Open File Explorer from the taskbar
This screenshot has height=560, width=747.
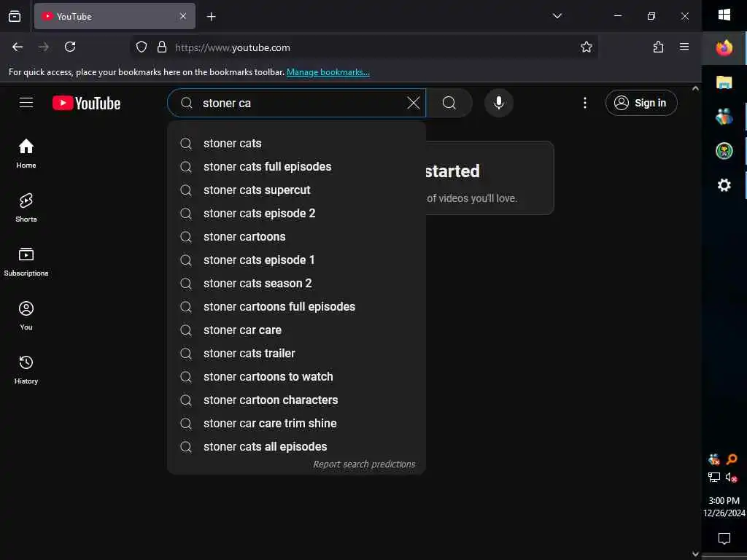pos(724,82)
